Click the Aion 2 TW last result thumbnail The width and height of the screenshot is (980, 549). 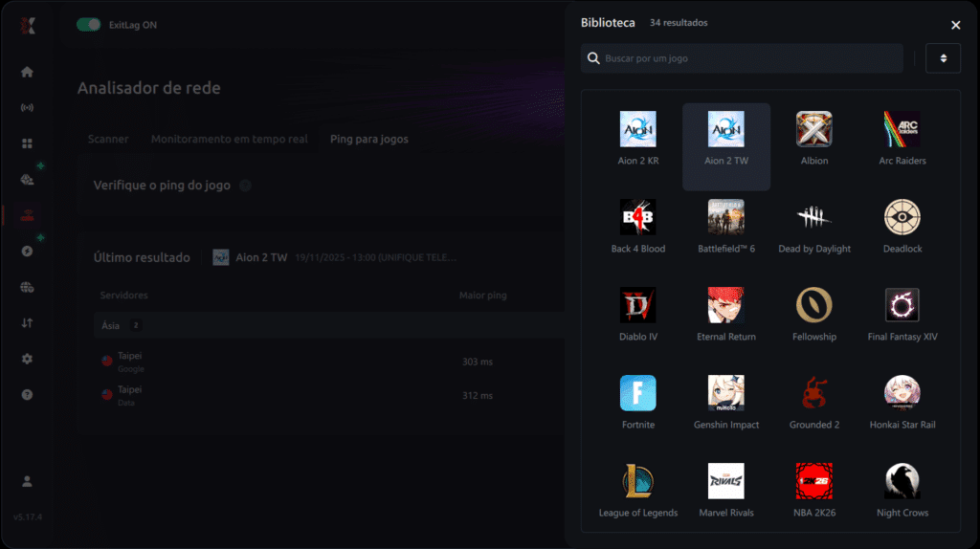coord(221,257)
